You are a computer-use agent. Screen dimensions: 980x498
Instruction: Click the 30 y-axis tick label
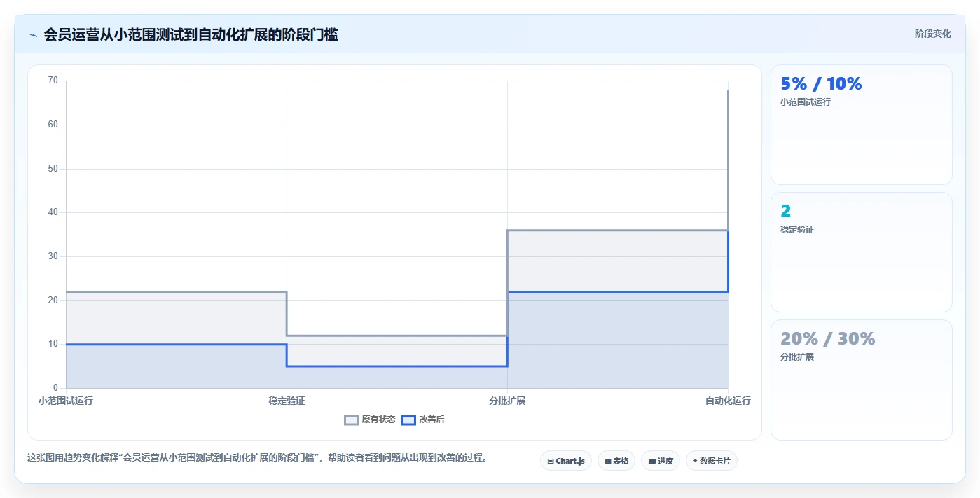(53, 256)
